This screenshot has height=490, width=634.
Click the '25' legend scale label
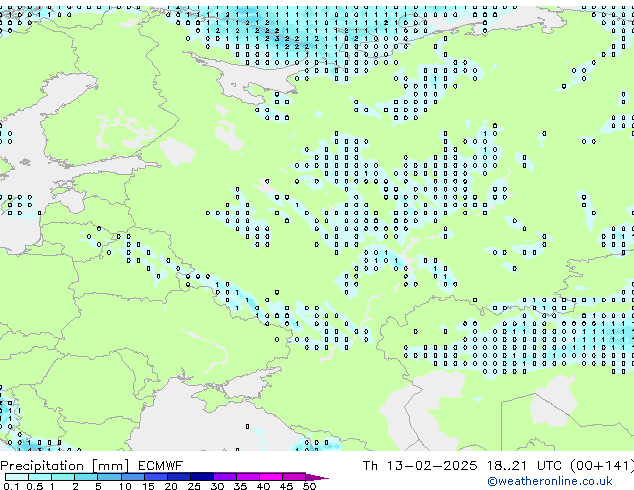194,486
